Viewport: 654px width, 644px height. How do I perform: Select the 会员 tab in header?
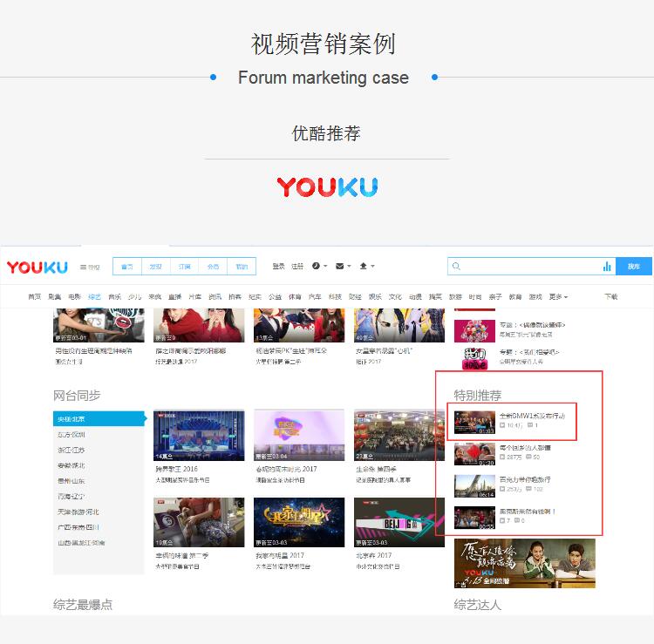click(x=213, y=267)
